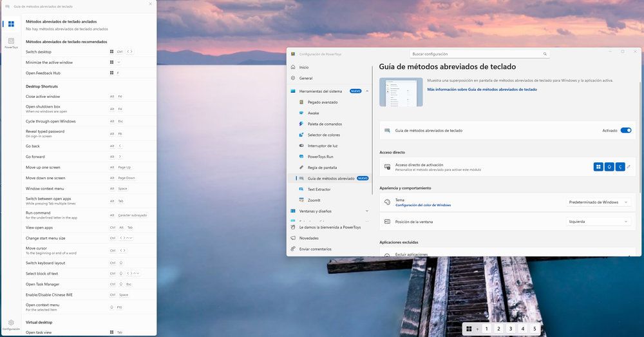
Task: Toggle Guía de métodos abreviados Activado switch
Action: [x=626, y=130]
